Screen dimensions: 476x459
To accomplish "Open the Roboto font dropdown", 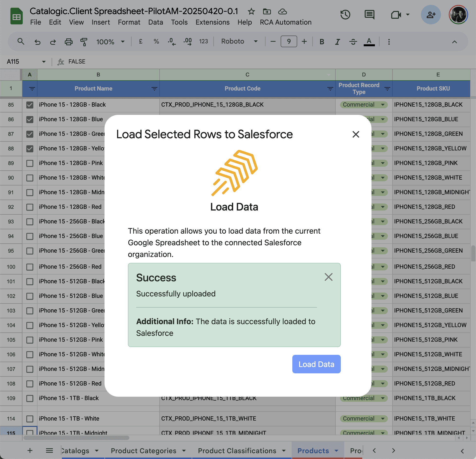I will click(x=239, y=41).
